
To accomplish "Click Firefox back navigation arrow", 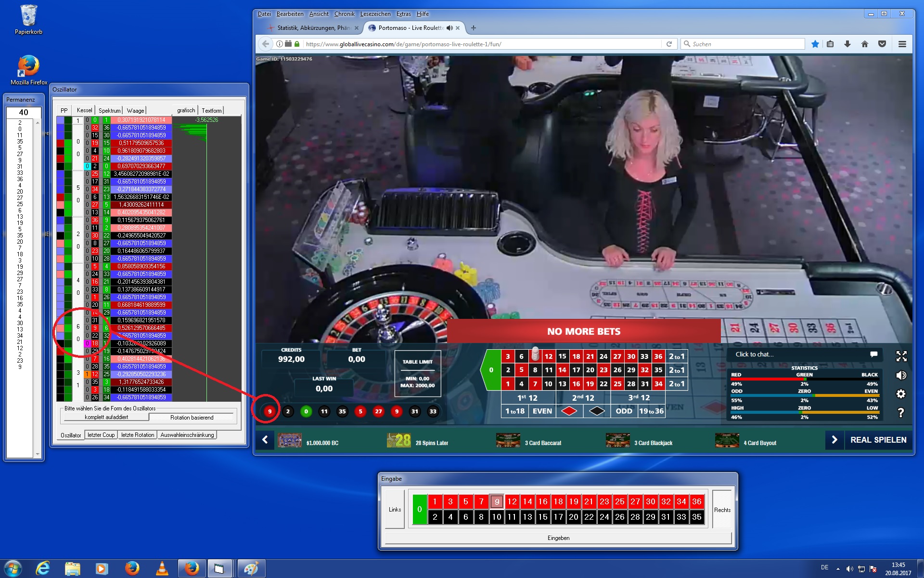I will [265, 44].
